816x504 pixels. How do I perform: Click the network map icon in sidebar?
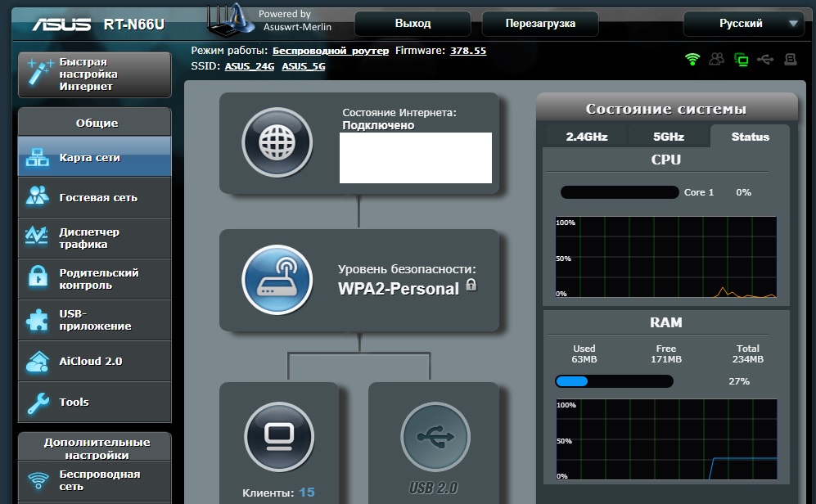38,156
